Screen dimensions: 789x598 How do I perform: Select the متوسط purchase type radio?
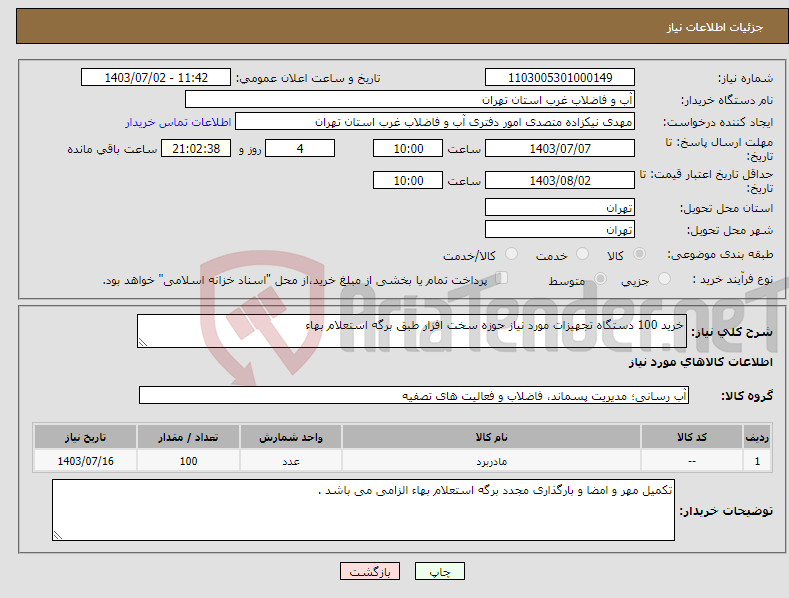click(600, 278)
